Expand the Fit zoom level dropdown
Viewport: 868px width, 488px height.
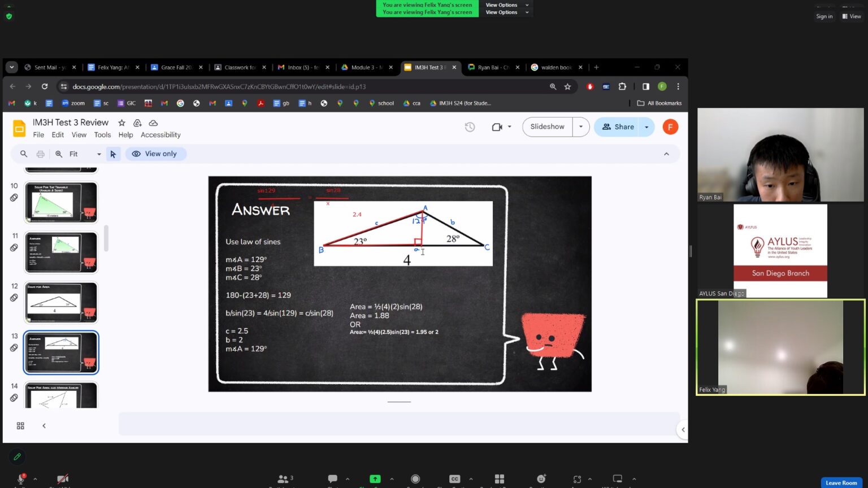tap(99, 154)
